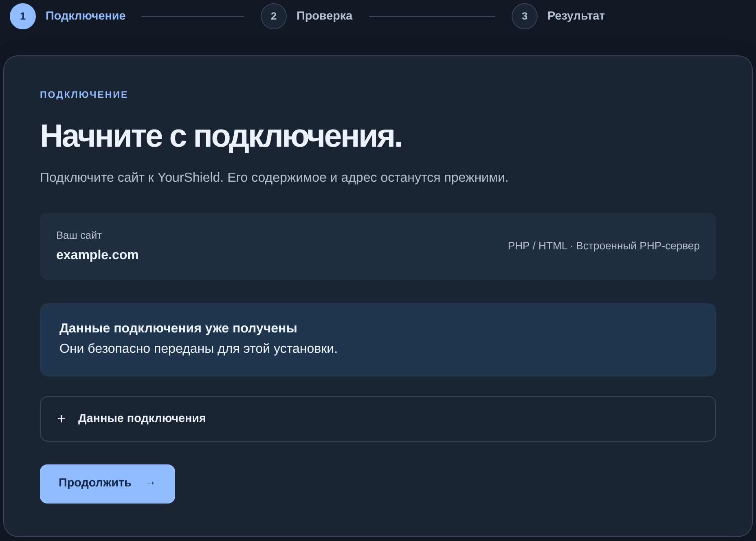The image size is (756, 541).
Task: Click the Они безопасно переданы line
Action: coord(198,349)
